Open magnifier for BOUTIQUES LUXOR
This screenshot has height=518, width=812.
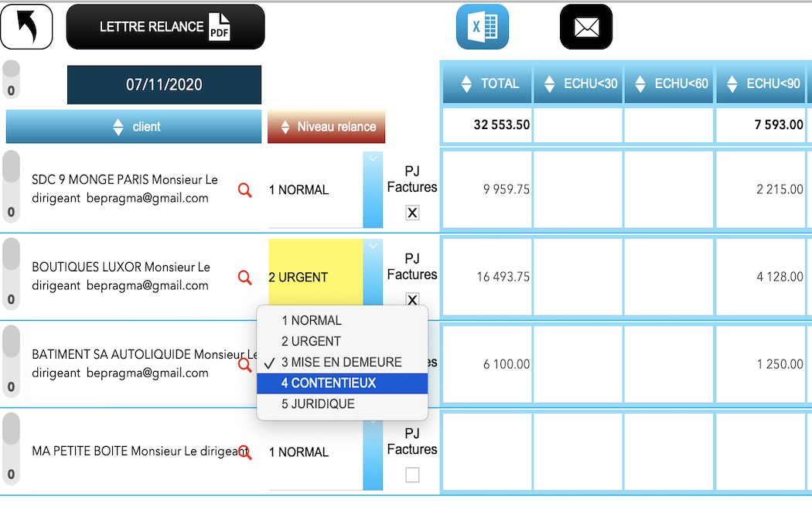point(244,278)
